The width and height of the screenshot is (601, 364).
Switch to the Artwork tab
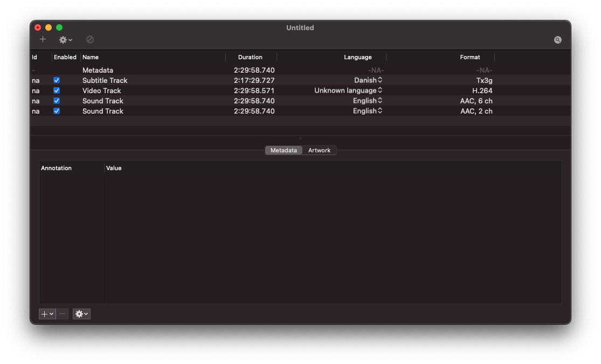point(319,150)
